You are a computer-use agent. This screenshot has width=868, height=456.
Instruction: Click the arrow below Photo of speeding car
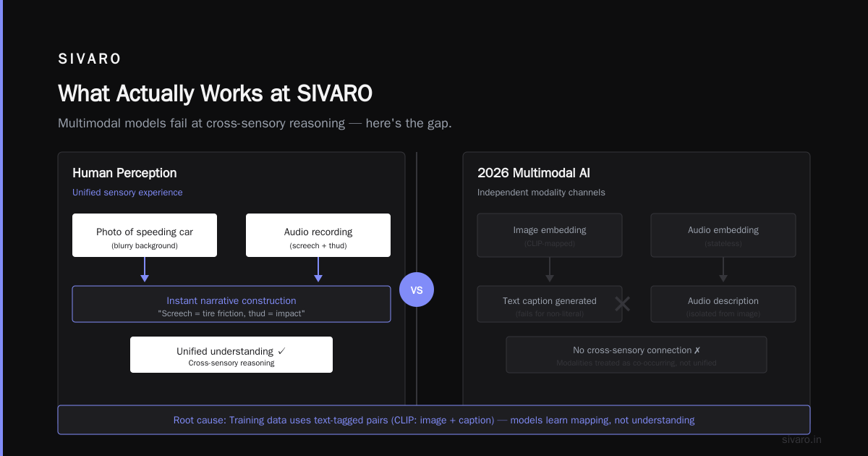(x=145, y=269)
